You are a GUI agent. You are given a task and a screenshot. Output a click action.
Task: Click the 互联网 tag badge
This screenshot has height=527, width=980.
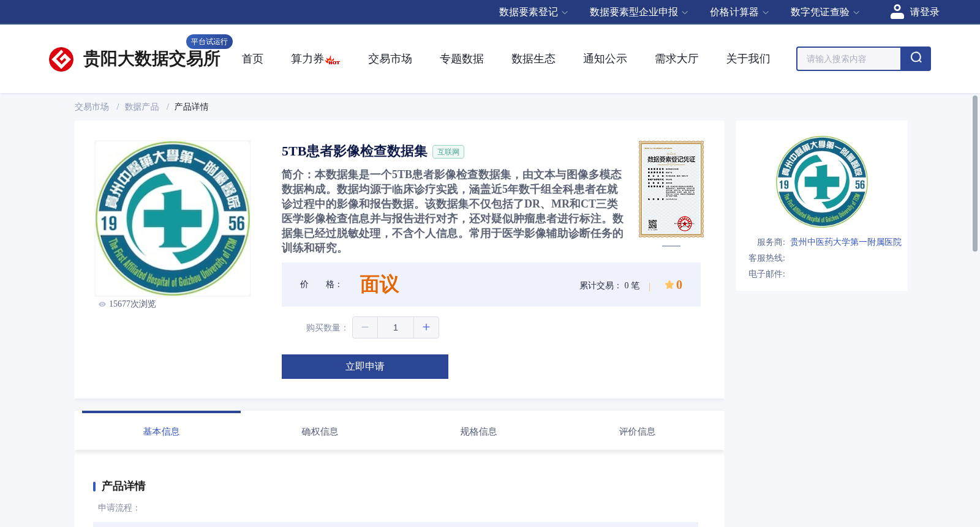tap(448, 152)
